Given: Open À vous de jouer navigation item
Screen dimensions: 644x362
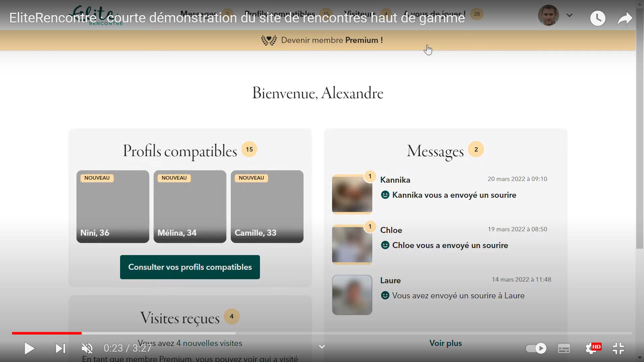Looking at the screenshot, I should point(434,14).
